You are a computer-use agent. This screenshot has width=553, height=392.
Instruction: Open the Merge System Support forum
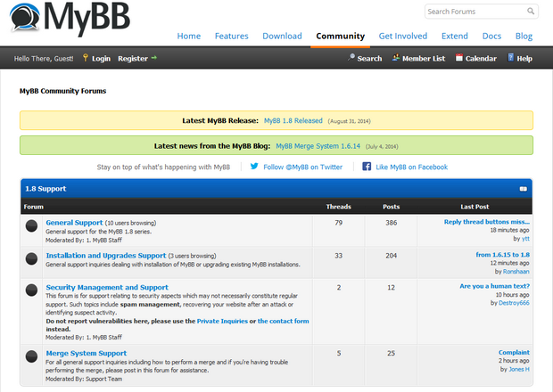[86, 354]
